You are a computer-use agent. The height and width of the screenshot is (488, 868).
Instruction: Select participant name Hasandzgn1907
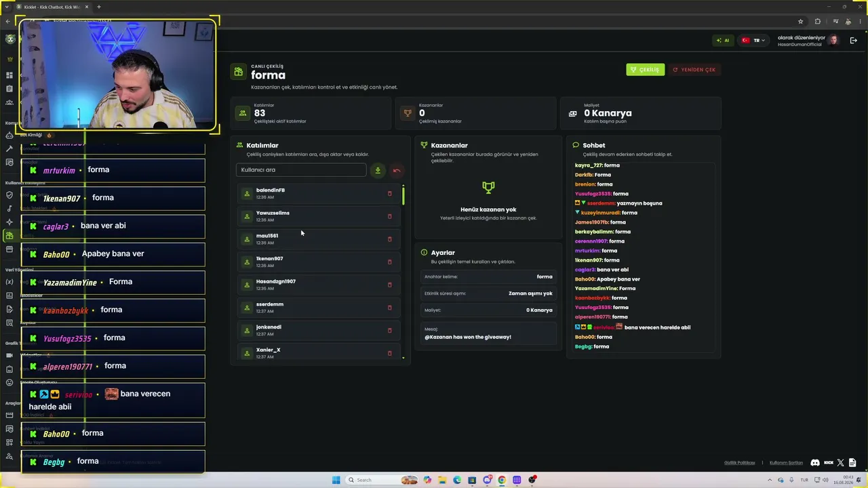(x=276, y=281)
